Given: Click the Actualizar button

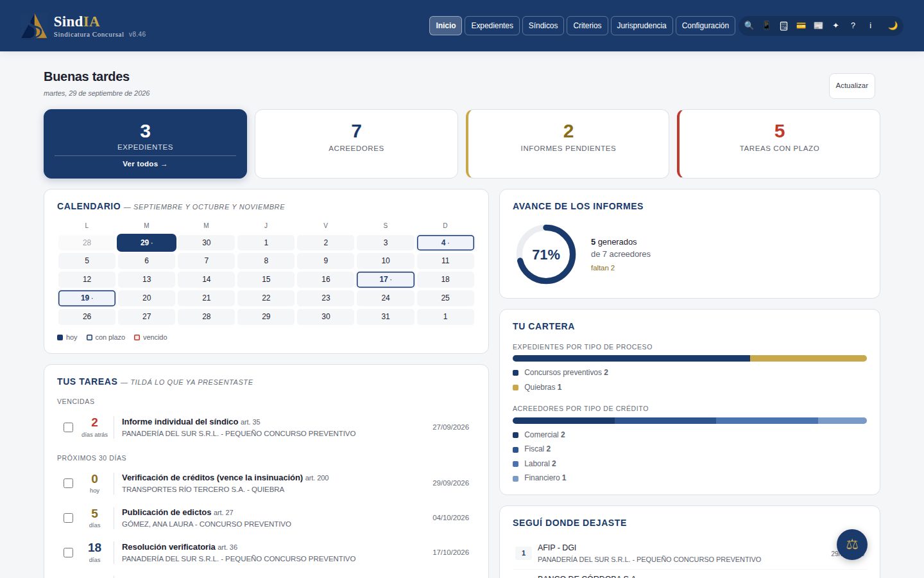Looking at the screenshot, I should [x=851, y=86].
